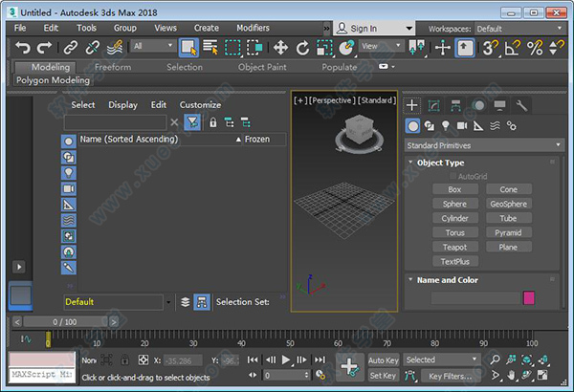Select Shapes category in Create panel
The height and width of the screenshot is (392, 574).
point(429,126)
